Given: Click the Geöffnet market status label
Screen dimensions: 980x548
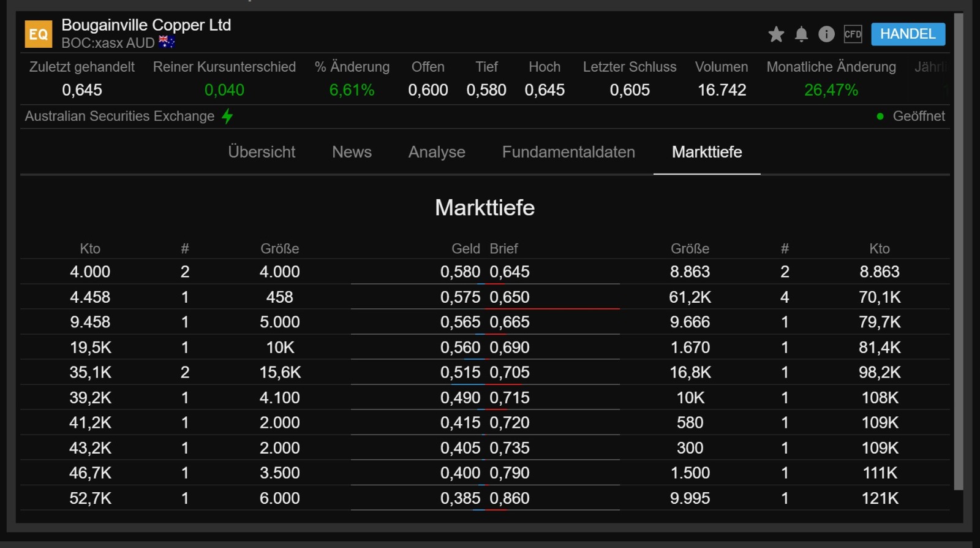Looking at the screenshot, I should [919, 116].
